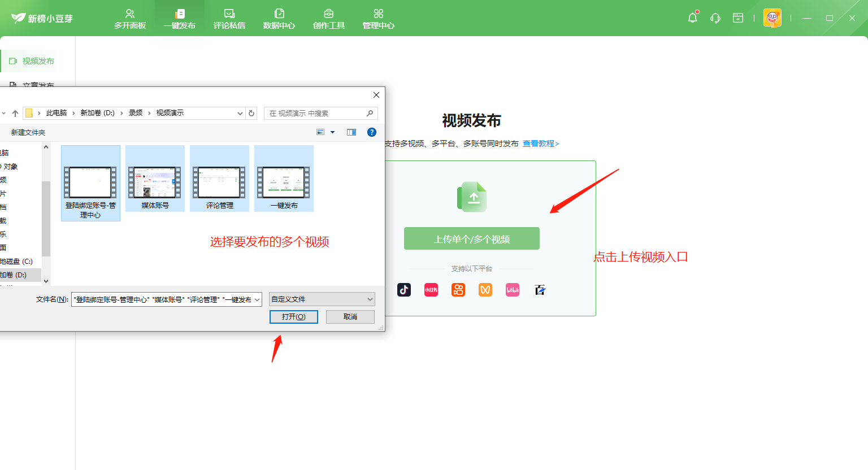Click the Xiaohongshu platform icon
This screenshot has width=868, height=470.
click(431, 290)
